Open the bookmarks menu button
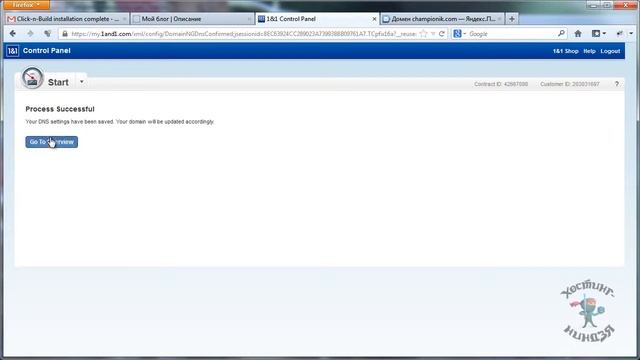This screenshot has width=640, height=360. [599, 33]
